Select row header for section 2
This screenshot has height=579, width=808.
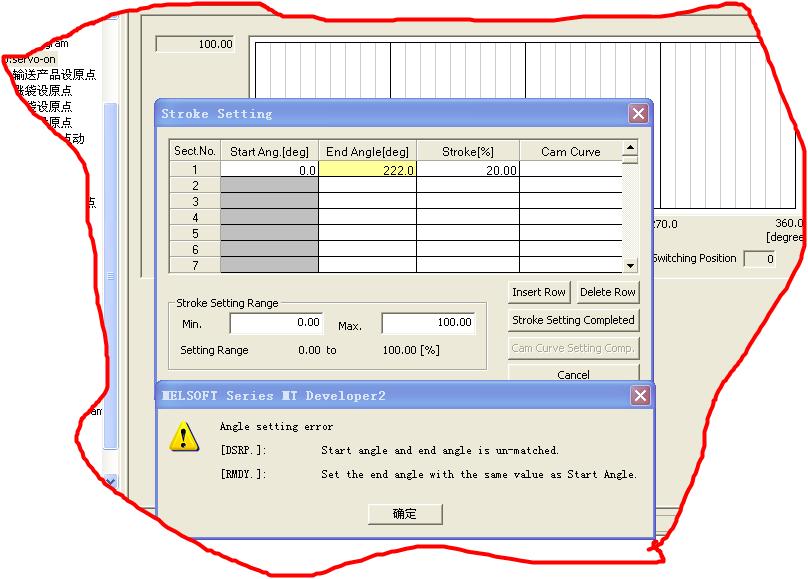(194, 186)
